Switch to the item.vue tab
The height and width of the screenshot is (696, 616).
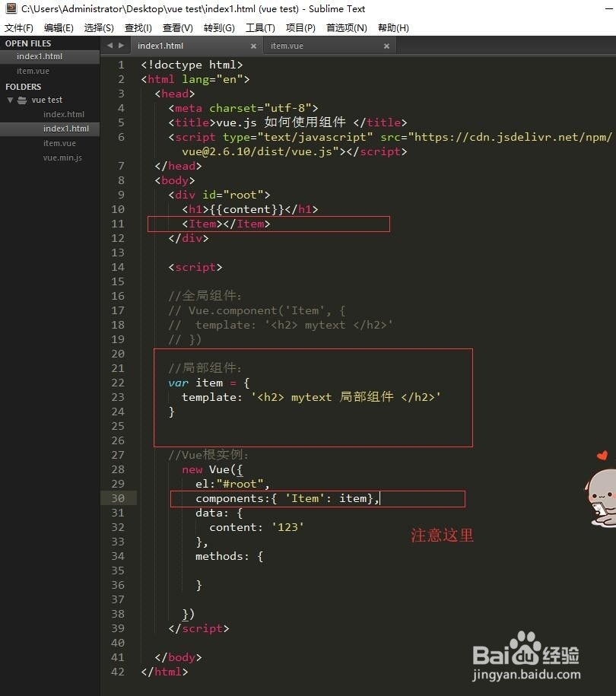(287, 46)
